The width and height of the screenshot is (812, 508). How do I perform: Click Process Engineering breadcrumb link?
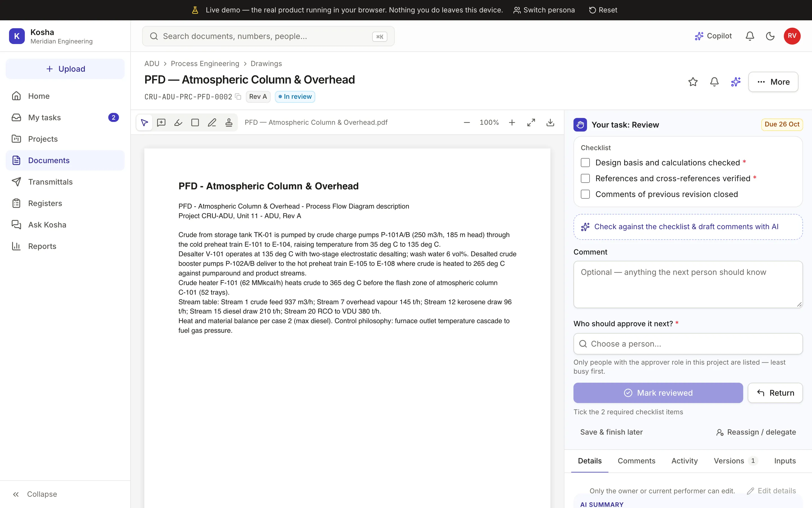point(205,63)
